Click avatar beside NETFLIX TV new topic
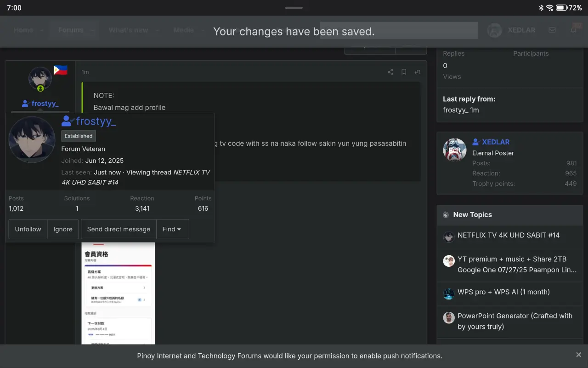The width and height of the screenshot is (588, 368). (449, 237)
